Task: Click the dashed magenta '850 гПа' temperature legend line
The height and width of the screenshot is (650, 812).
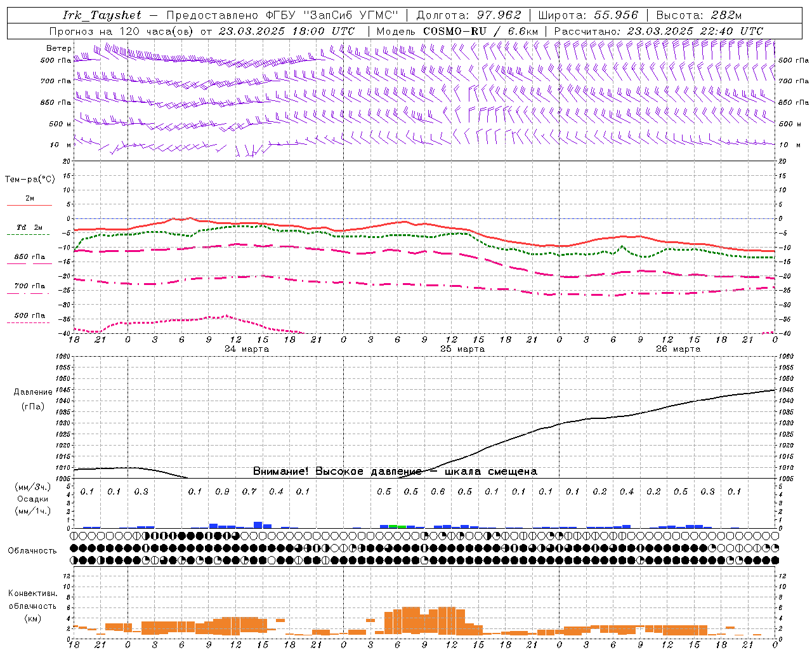Action: point(29,263)
